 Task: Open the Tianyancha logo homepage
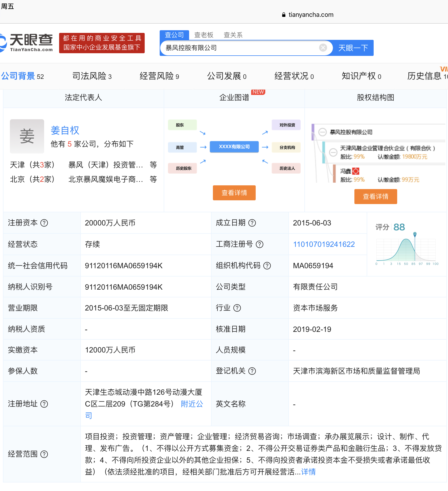[26, 43]
